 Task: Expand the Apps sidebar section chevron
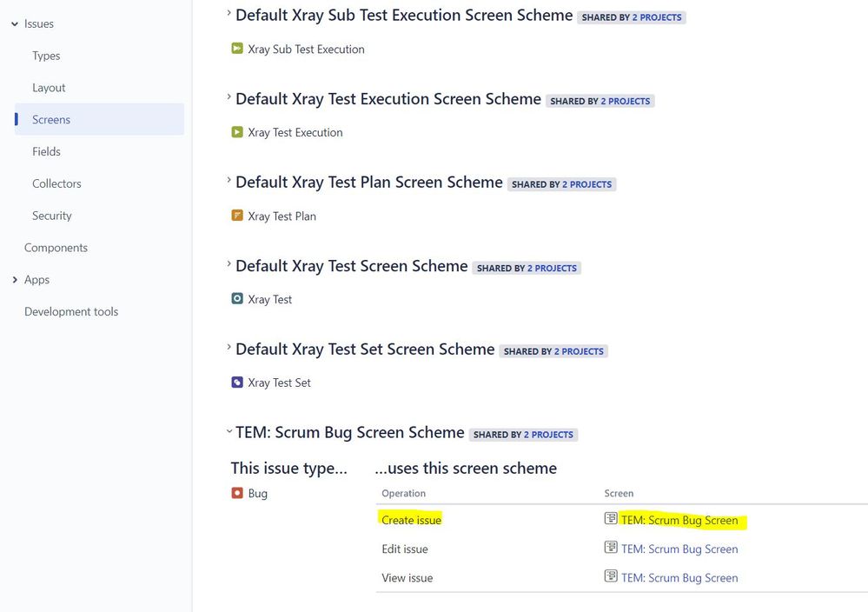click(x=15, y=280)
